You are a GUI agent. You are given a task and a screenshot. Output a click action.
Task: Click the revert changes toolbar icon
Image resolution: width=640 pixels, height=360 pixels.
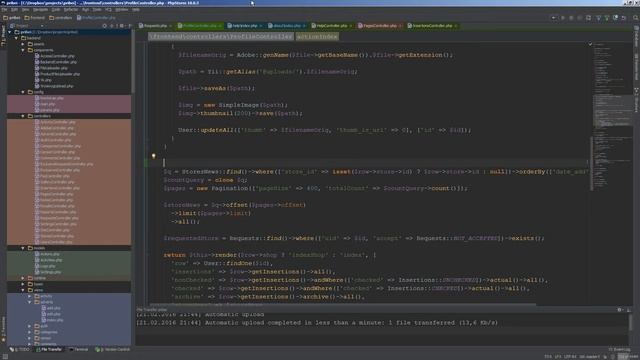coord(624,18)
